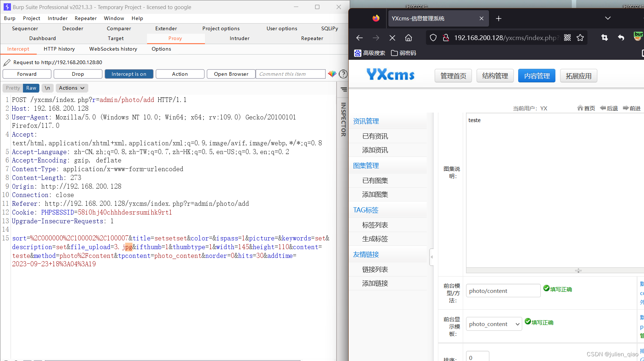Image resolution: width=644 pixels, height=361 pixels.
Task: Open the User options tab
Action: coord(282,28)
